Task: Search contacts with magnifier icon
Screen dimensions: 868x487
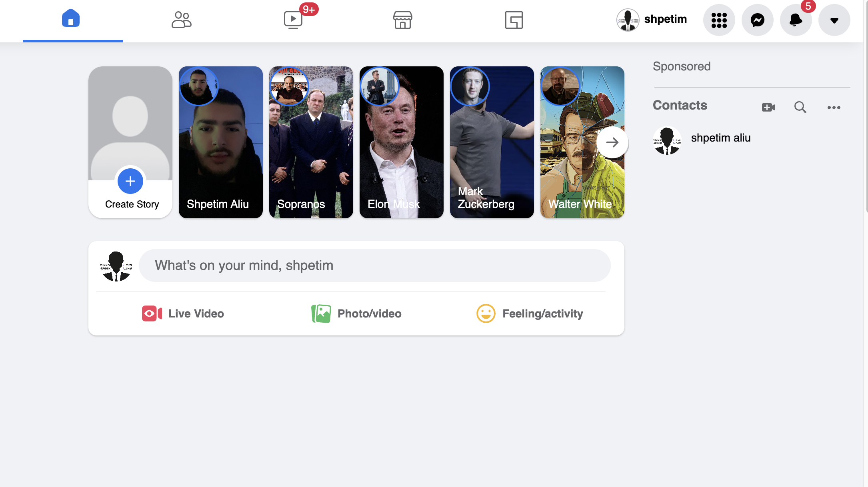Action: [x=800, y=107]
